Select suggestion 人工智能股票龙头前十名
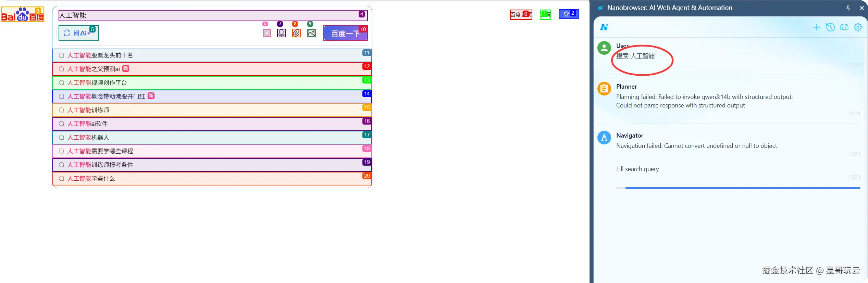The width and height of the screenshot is (868, 283). click(x=212, y=55)
